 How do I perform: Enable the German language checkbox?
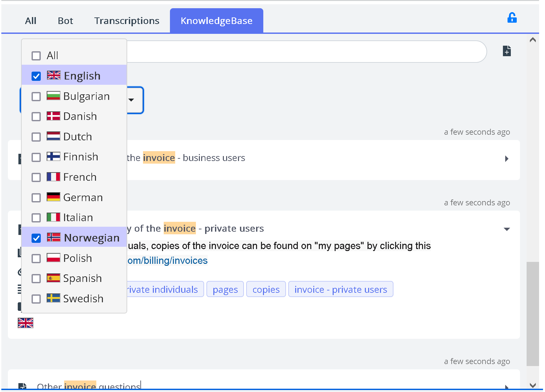tap(36, 198)
